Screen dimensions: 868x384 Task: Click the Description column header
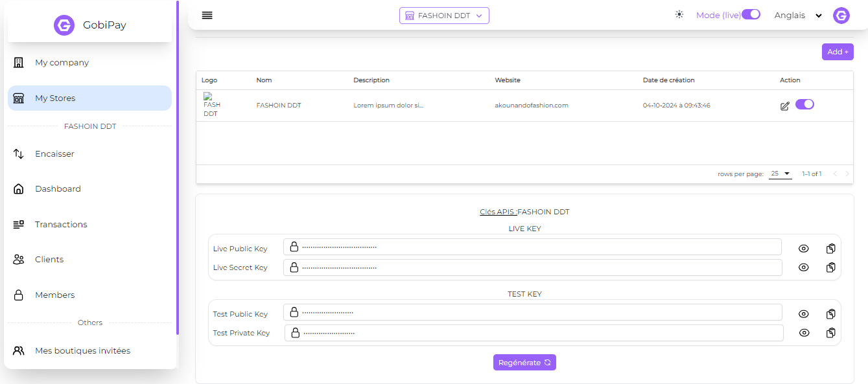(x=371, y=80)
